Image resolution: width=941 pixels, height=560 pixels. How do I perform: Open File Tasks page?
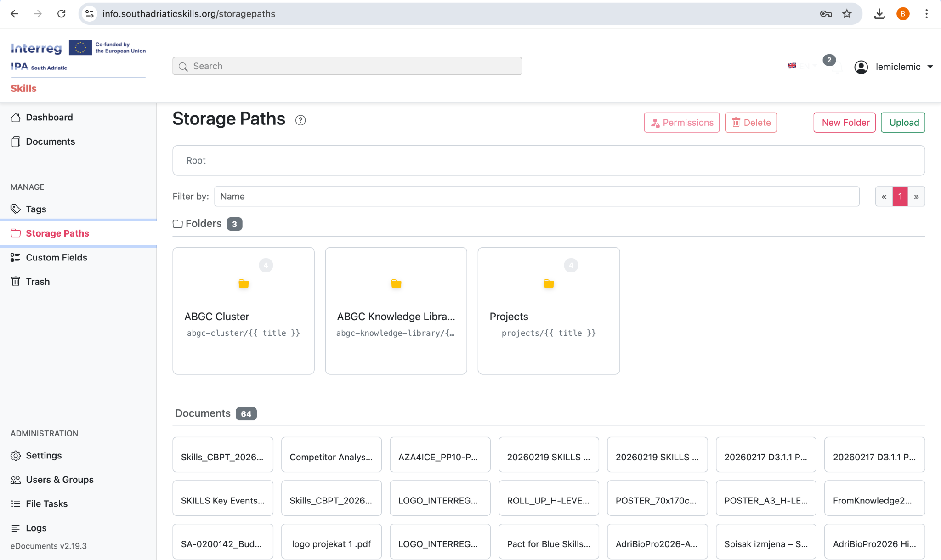pyautogui.click(x=46, y=503)
